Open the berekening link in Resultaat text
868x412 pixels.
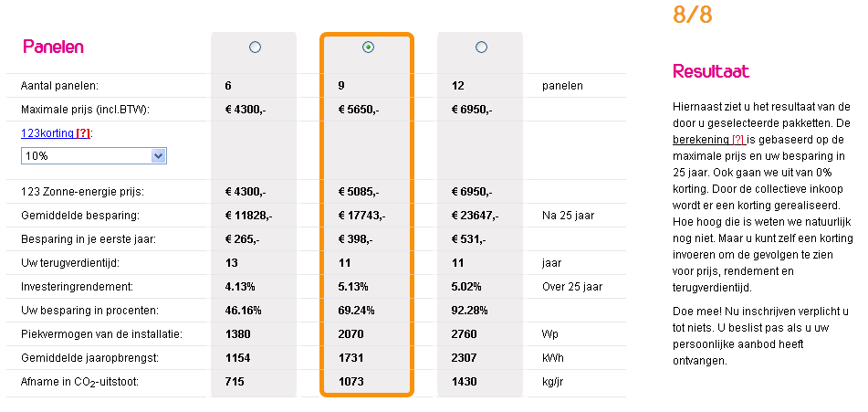tap(701, 140)
